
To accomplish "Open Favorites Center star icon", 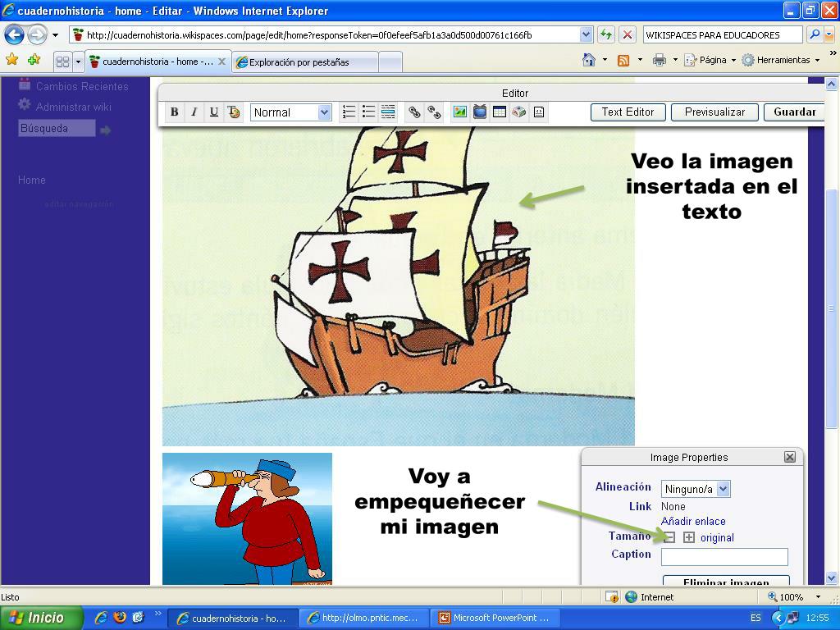I will point(12,60).
